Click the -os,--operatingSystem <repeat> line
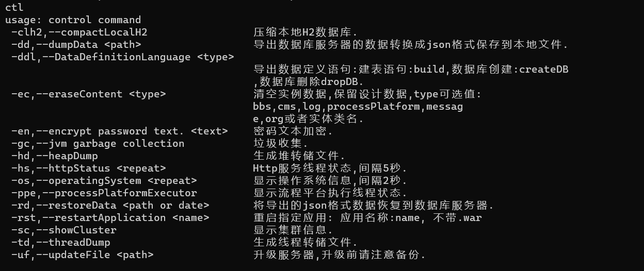This screenshot has height=271, width=644. (x=104, y=181)
